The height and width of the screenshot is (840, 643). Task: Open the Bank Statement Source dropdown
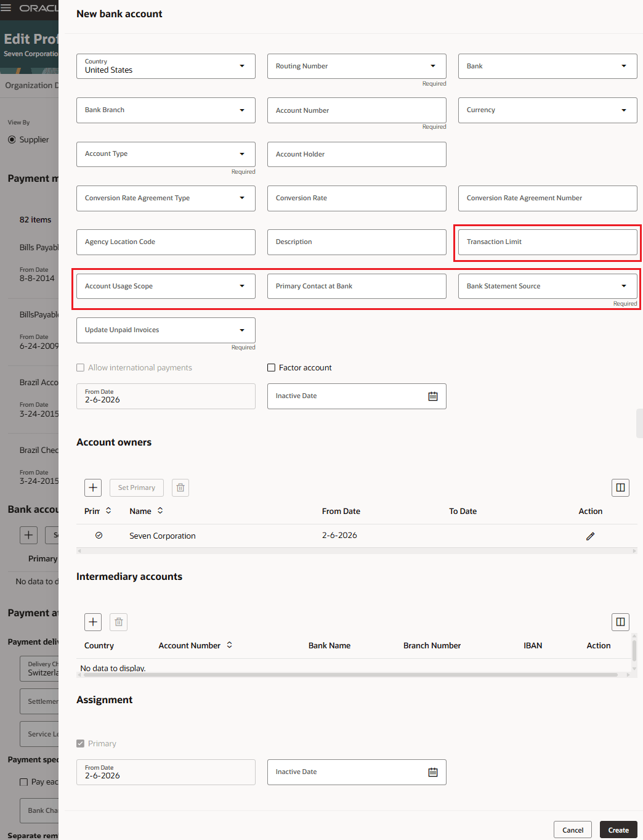tap(624, 286)
